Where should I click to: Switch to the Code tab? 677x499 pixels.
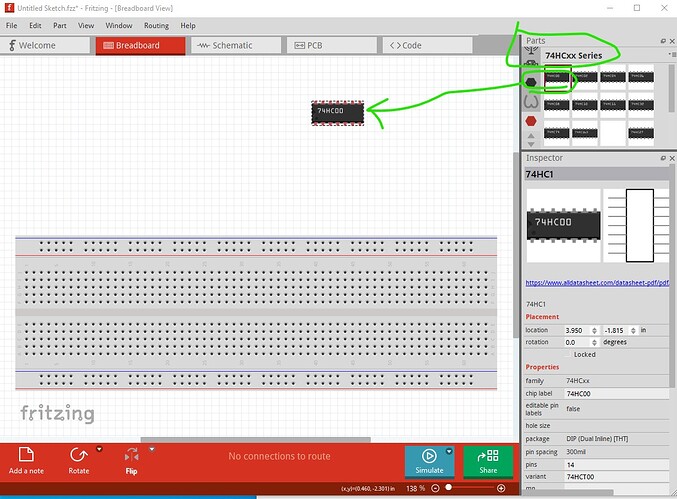(427, 45)
